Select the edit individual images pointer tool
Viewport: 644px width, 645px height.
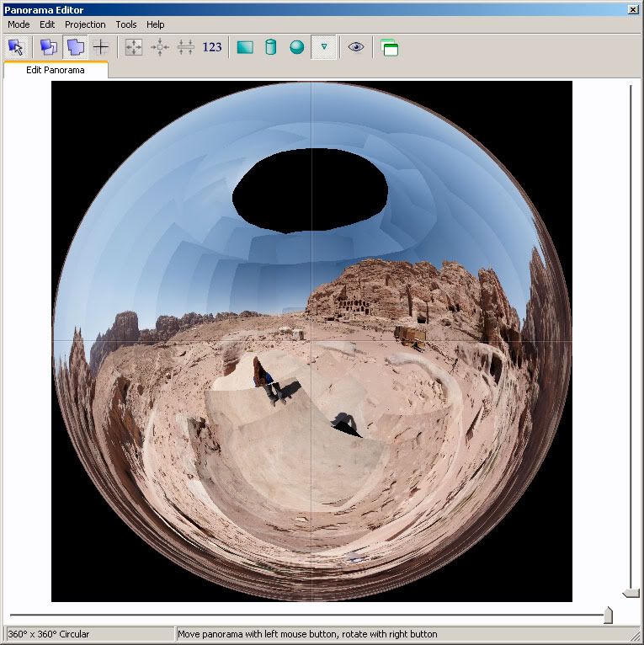(16, 47)
